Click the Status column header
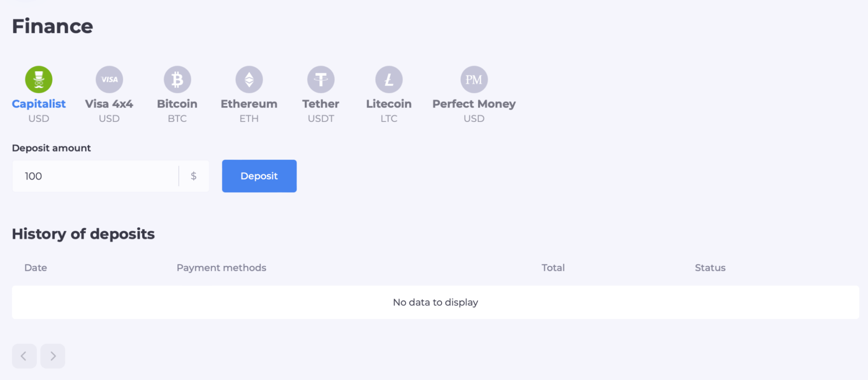The image size is (868, 380). [x=710, y=268]
